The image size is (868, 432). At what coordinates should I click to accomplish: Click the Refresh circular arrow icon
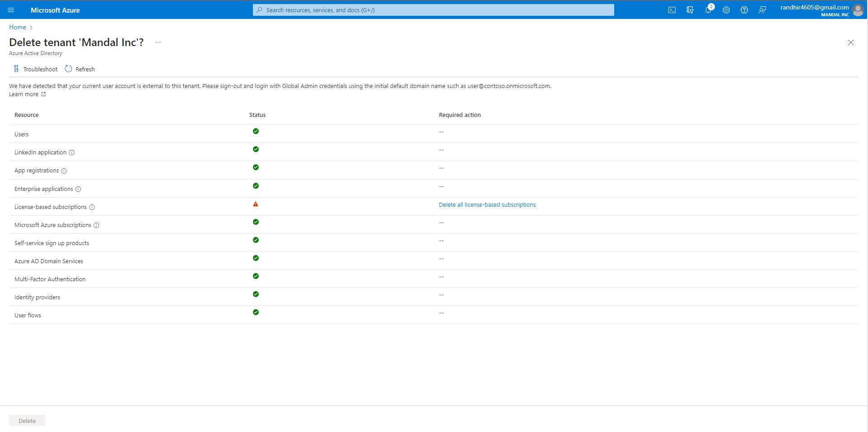pos(69,69)
